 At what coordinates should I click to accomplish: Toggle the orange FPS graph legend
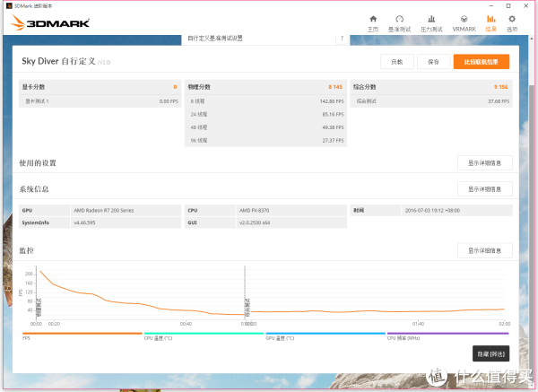pyautogui.click(x=82, y=335)
